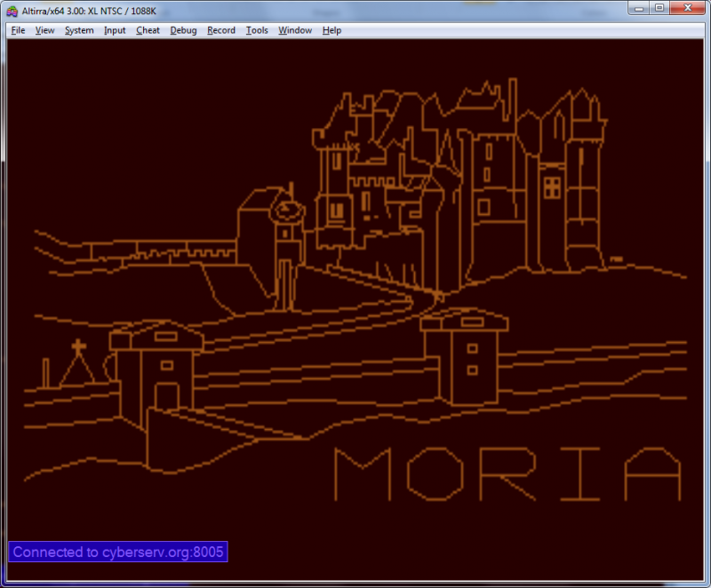Close the Altirra window

687,8
